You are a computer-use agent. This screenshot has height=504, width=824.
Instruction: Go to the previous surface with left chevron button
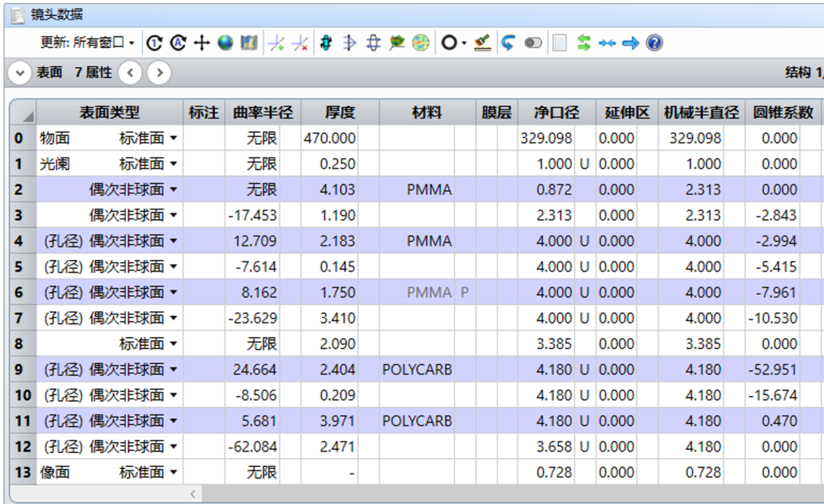click(x=130, y=72)
